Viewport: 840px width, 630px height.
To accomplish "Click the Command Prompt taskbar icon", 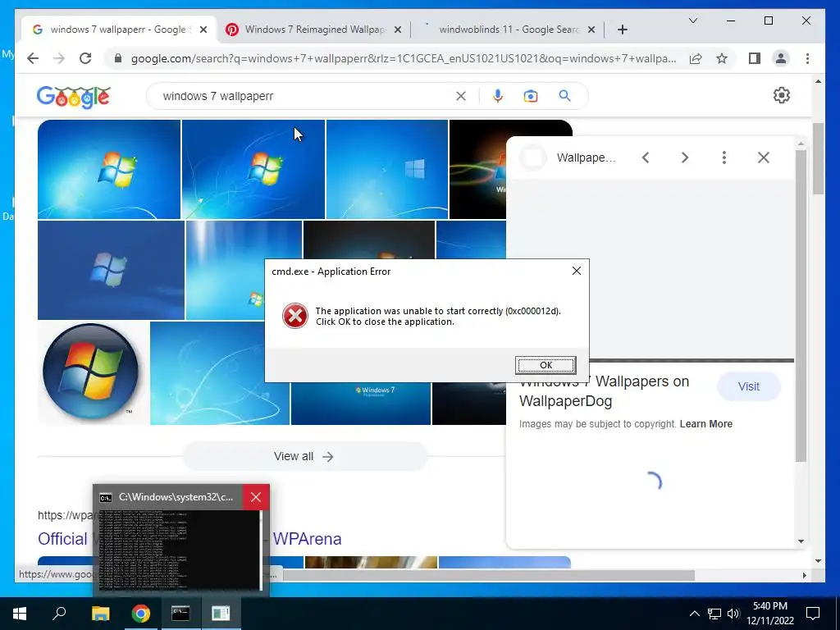I will click(180, 614).
